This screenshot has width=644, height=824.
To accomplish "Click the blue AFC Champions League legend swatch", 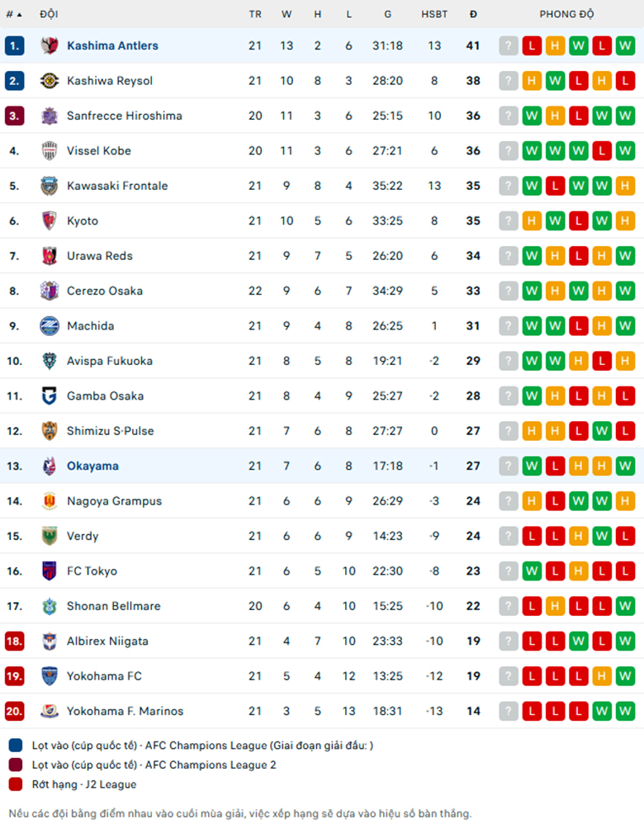I will point(16,746).
